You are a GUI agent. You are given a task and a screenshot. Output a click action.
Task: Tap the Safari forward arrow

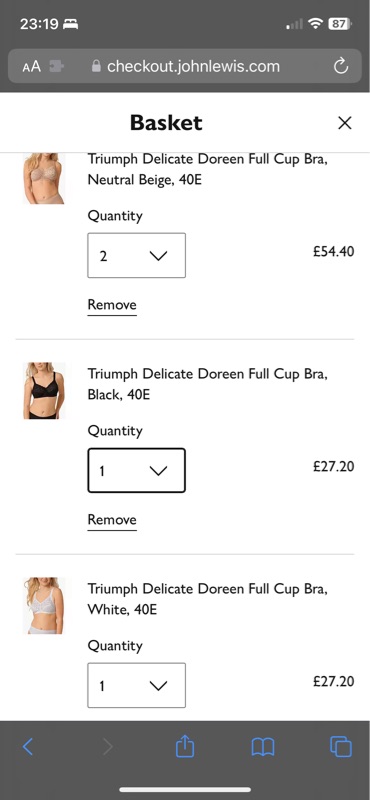108,746
